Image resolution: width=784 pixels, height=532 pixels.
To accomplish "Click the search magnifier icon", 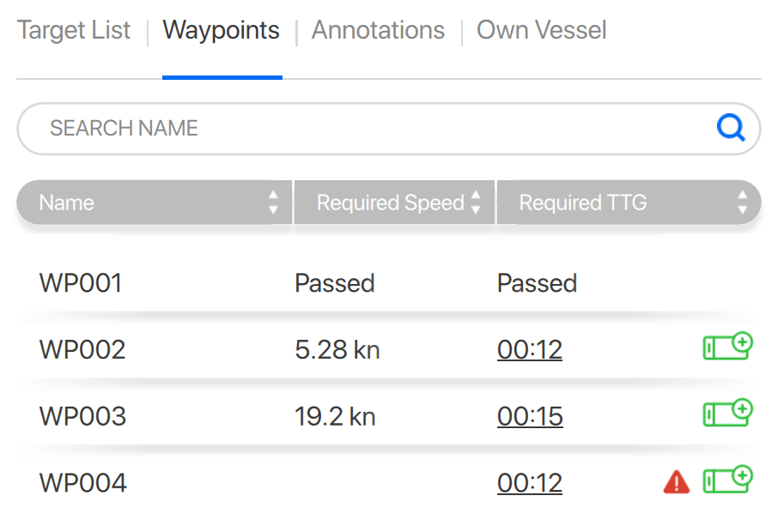I will 731,129.
